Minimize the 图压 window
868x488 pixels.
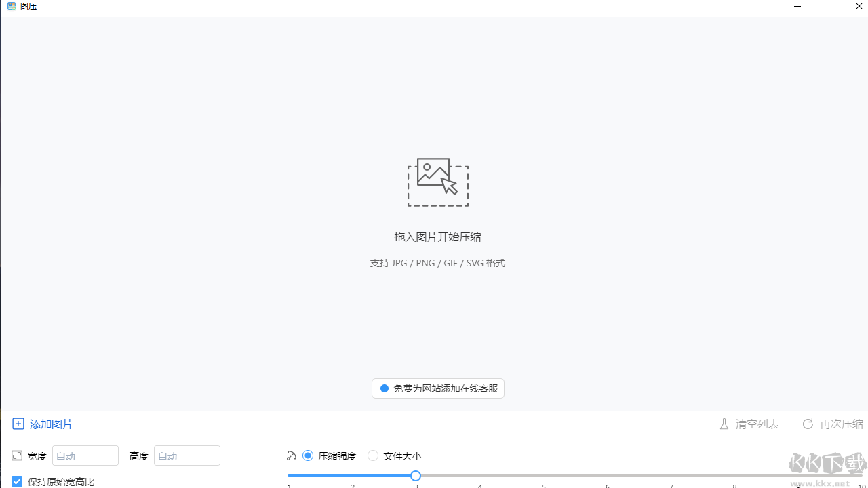(797, 7)
